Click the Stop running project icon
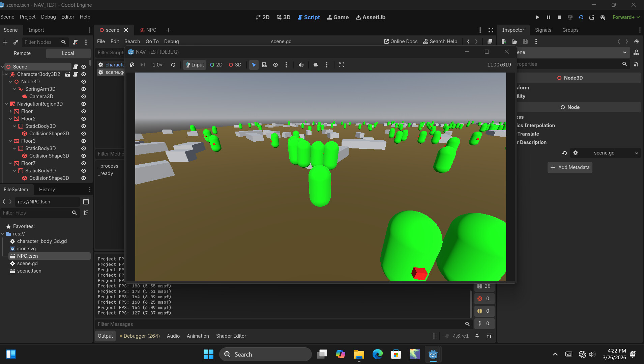This screenshot has width=644, height=364. (x=559, y=17)
